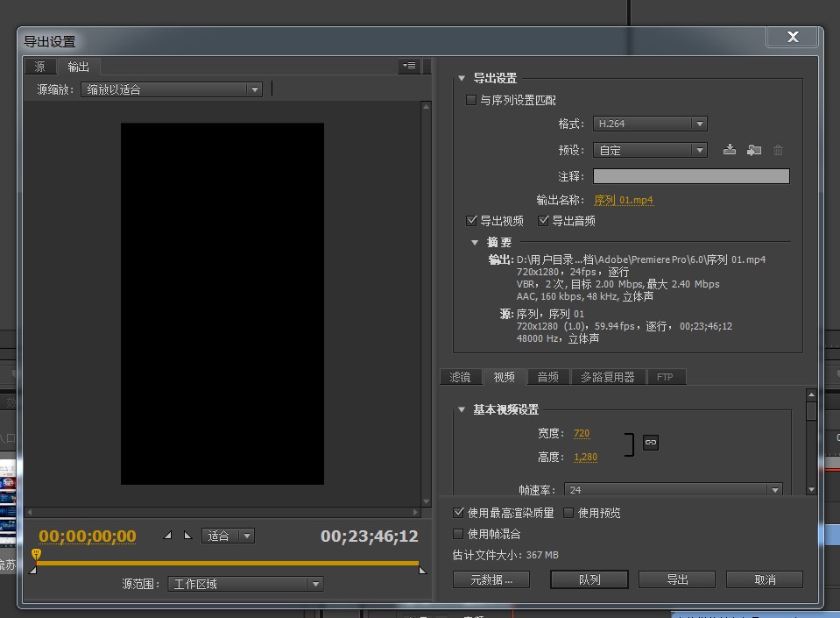The image size is (840, 618).
Task: Open the 源范围 工作区域 dropdown
Action: [x=245, y=583]
